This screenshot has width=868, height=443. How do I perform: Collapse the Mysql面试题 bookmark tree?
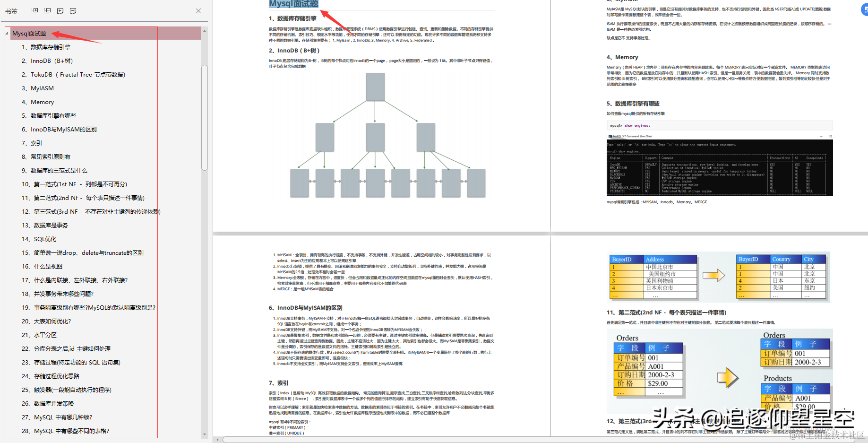[x=7, y=33]
